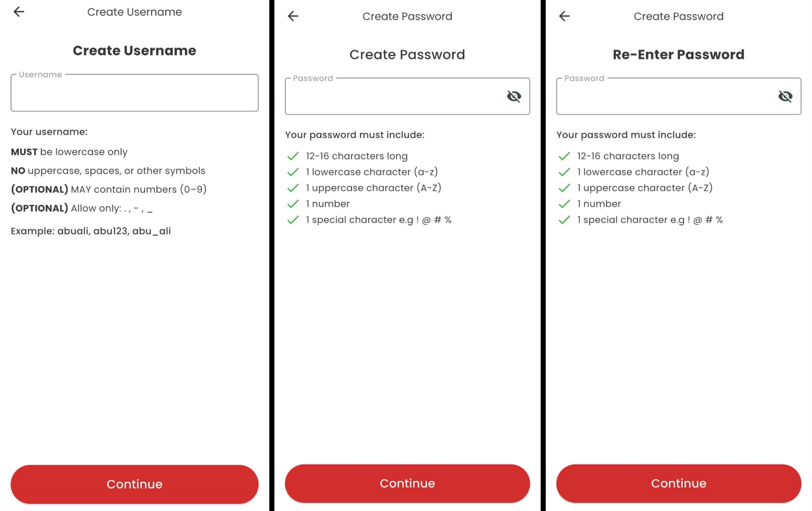This screenshot has width=812, height=511.
Task: Go back from the Create Username screen
Action: click(x=19, y=12)
